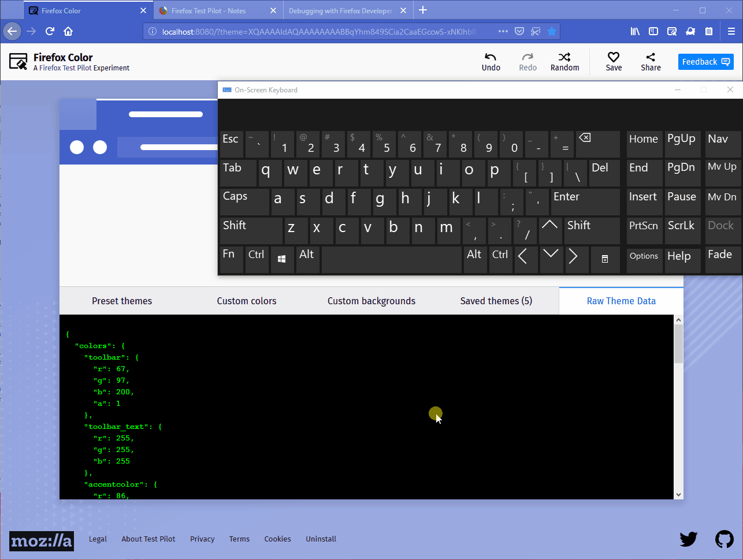
Task: Show sidebars using the sidebar icon
Action: 653,31
